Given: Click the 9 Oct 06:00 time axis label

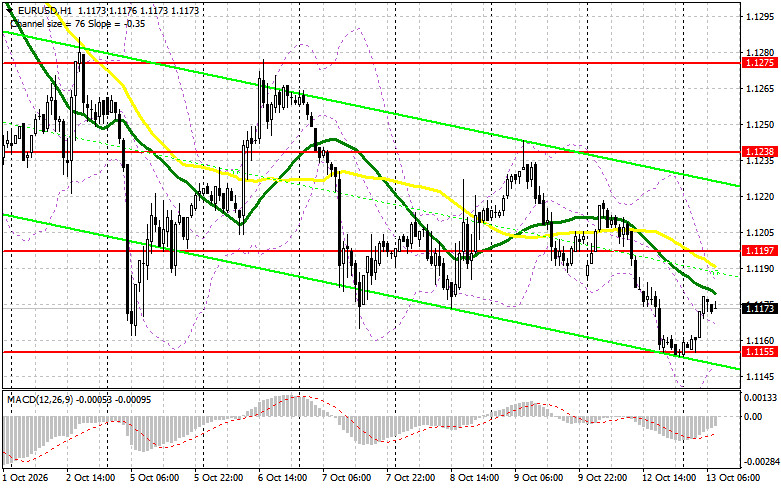Looking at the screenshot, I should pos(538,478).
